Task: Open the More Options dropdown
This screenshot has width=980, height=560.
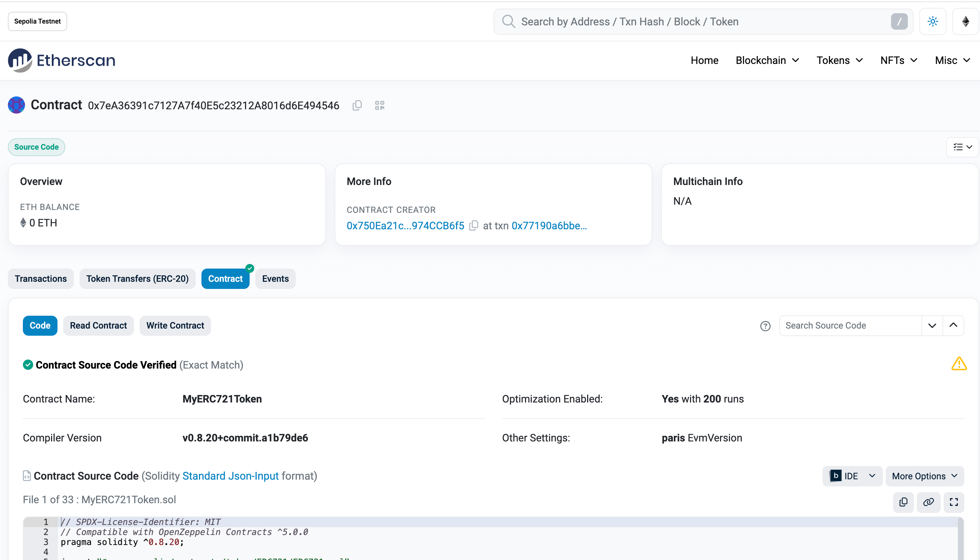Action: [x=925, y=476]
